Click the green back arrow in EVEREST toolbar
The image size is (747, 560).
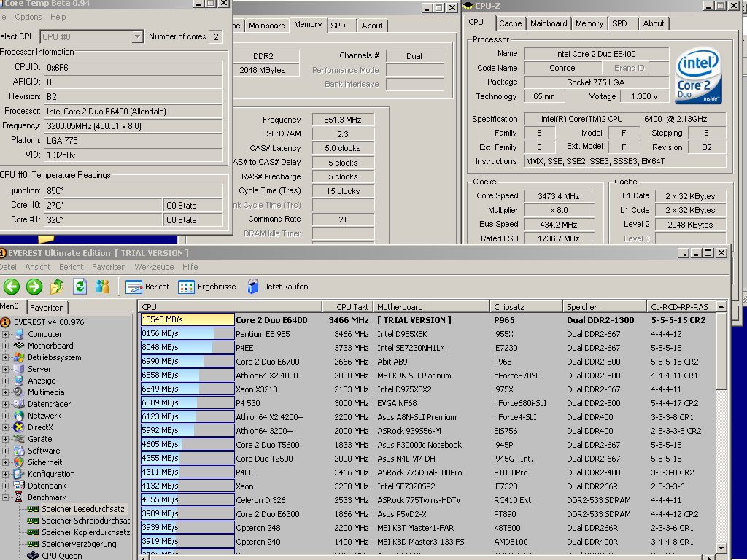click(x=12, y=287)
